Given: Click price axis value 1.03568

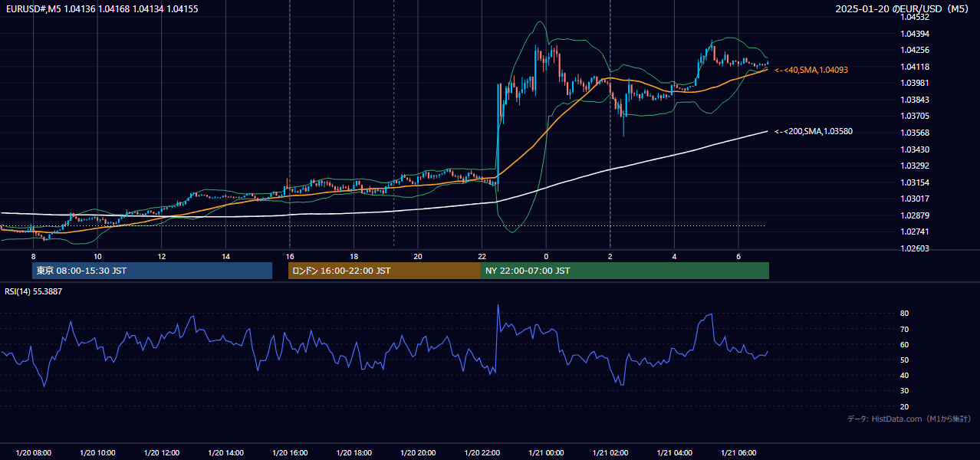Looking at the screenshot, I should pyautogui.click(x=916, y=133).
